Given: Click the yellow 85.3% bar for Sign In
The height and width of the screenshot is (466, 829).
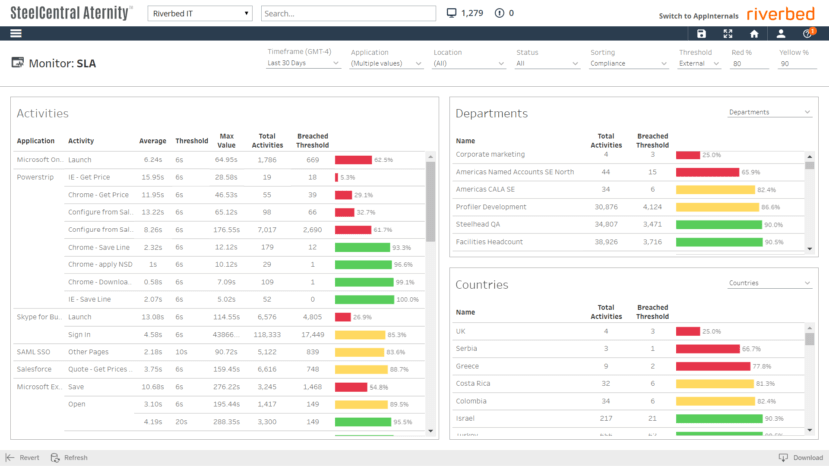Looking at the screenshot, I should 360,334.
